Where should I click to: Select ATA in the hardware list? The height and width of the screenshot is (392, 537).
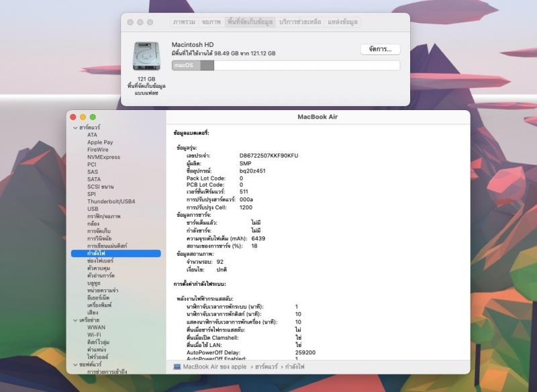click(92, 135)
